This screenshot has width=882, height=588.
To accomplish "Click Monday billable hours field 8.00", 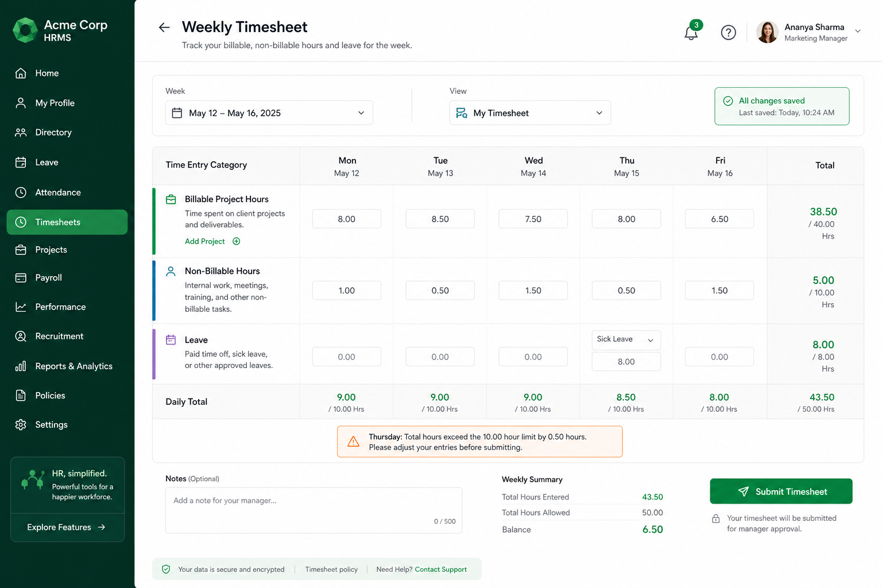I will coord(347,219).
